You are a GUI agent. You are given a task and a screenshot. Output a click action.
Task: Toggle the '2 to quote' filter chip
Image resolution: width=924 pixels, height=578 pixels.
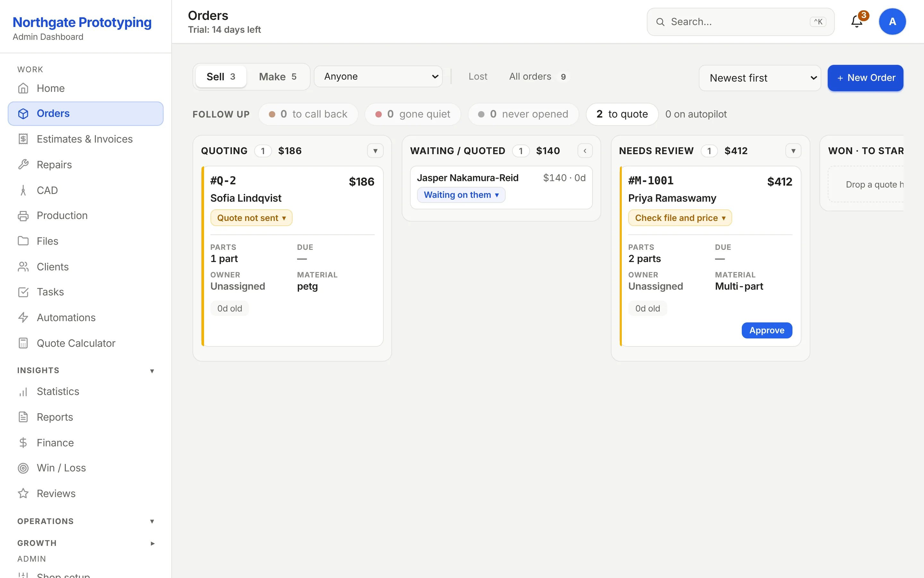(x=622, y=114)
